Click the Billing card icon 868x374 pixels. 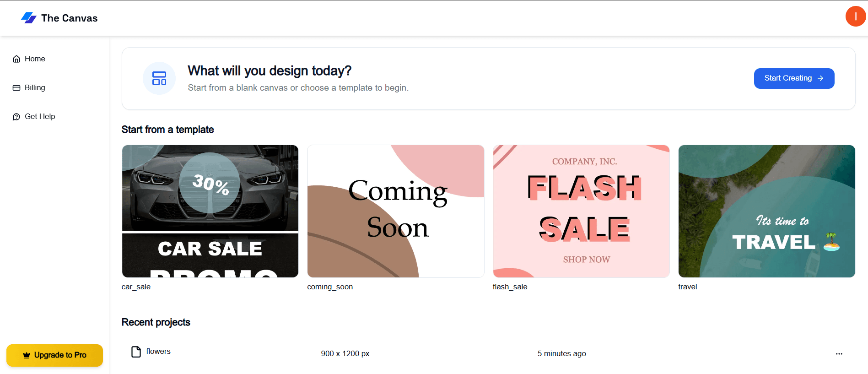tap(16, 88)
